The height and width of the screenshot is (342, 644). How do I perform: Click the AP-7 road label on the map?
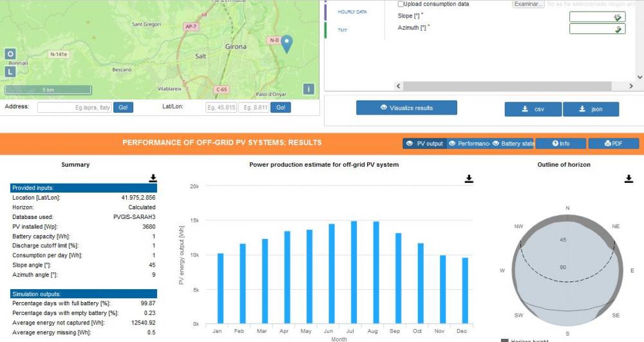(191, 26)
